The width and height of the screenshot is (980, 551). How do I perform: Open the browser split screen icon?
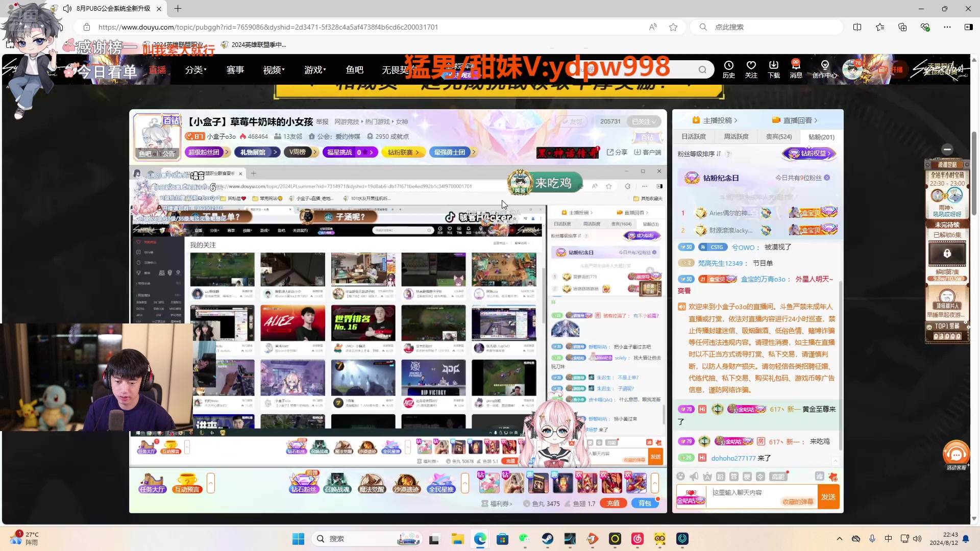(857, 27)
